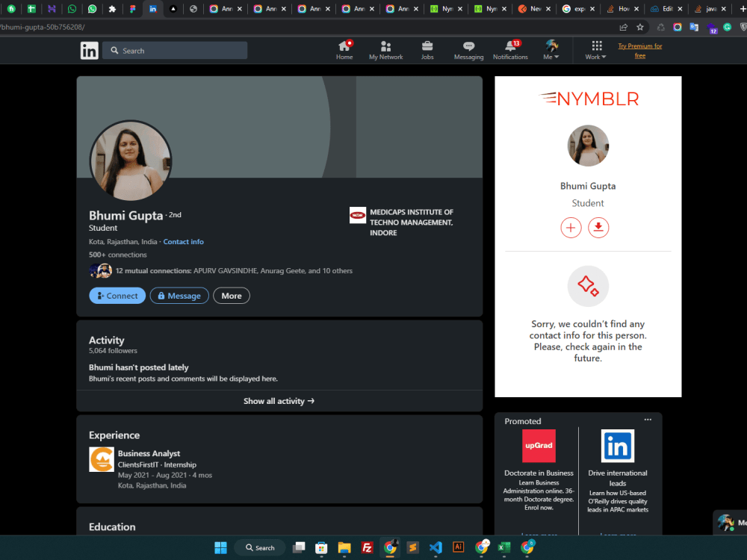Switch to the pinned Figma tab
747x560 pixels.
tap(132, 8)
